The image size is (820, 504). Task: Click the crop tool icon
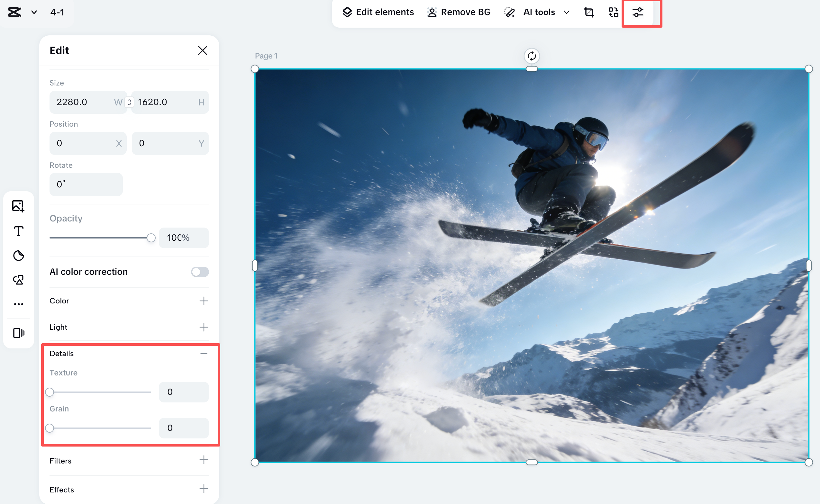point(589,12)
